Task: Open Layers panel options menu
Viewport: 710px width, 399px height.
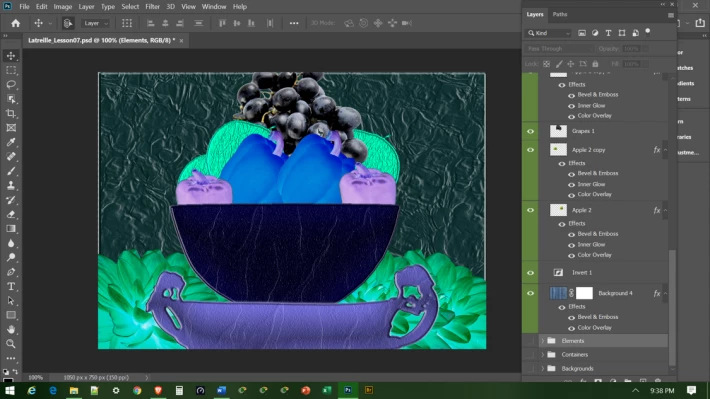Action: coord(671,15)
